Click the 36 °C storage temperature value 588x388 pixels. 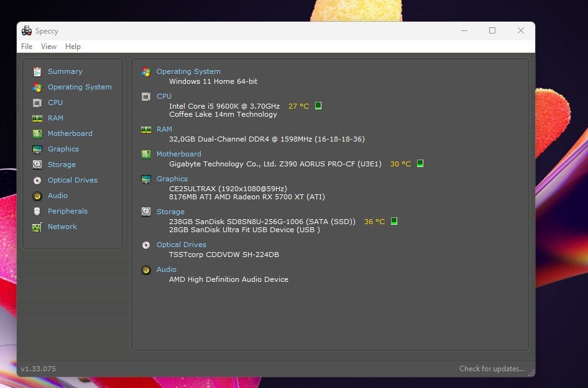(x=375, y=222)
